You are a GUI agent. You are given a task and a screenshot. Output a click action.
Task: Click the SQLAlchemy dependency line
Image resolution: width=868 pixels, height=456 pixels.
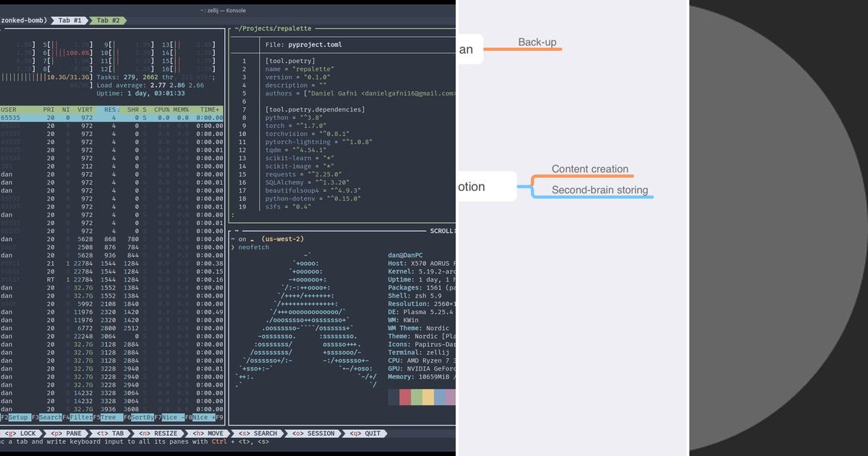(x=308, y=182)
